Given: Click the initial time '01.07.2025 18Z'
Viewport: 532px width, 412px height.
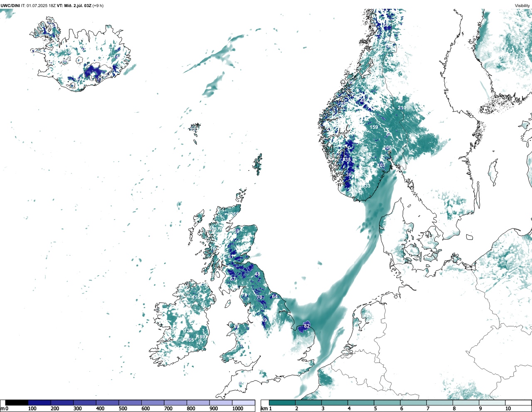Looking at the screenshot, I should [41, 5].
